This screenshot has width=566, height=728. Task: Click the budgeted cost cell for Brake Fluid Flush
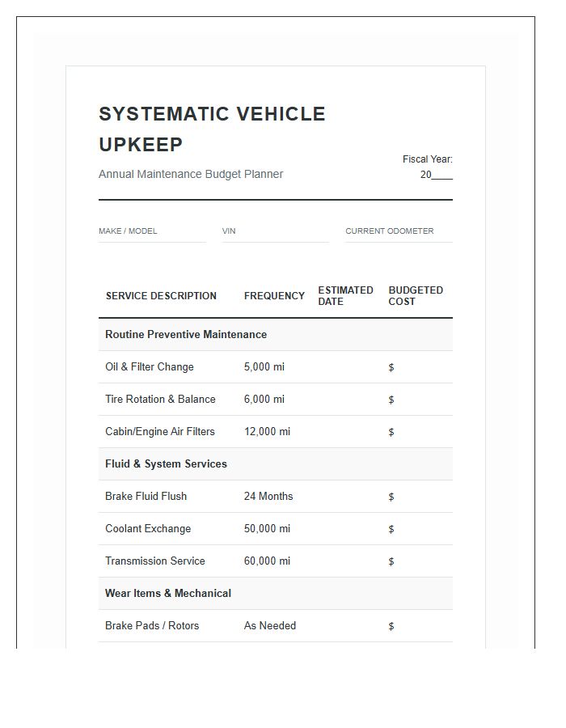pos(417,497)
